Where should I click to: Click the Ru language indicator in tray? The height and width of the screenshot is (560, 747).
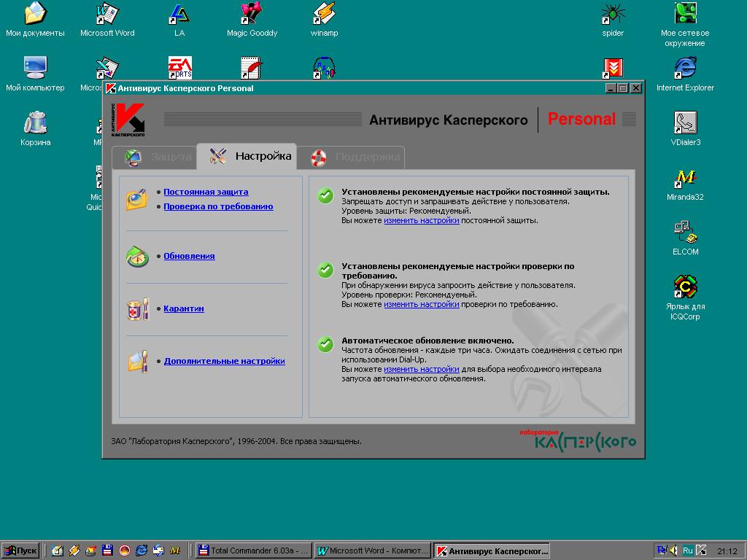pos(687,551)
